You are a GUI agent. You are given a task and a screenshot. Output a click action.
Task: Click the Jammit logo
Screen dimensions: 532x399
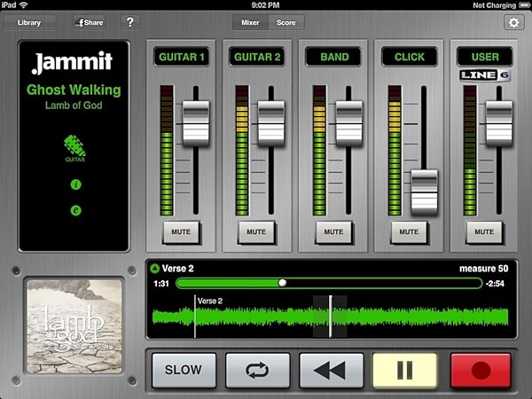tap(72, 62)
